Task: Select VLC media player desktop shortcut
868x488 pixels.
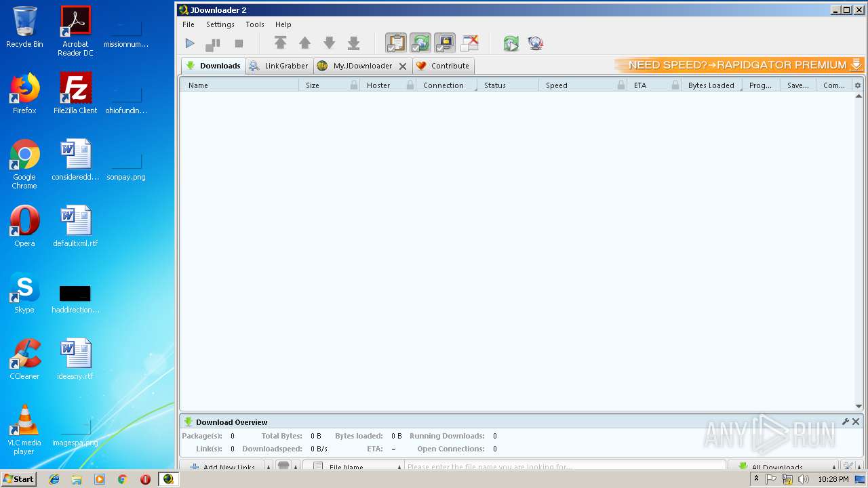Action: [x=24, y=430]
